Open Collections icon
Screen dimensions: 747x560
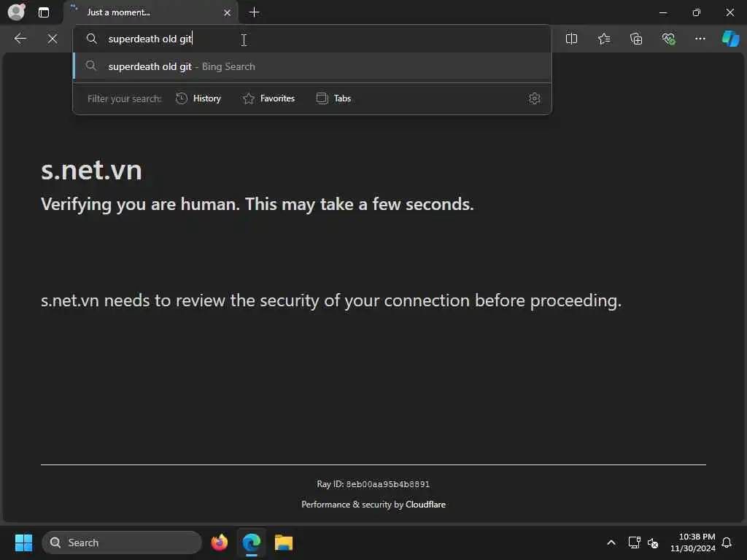point(636,39)
